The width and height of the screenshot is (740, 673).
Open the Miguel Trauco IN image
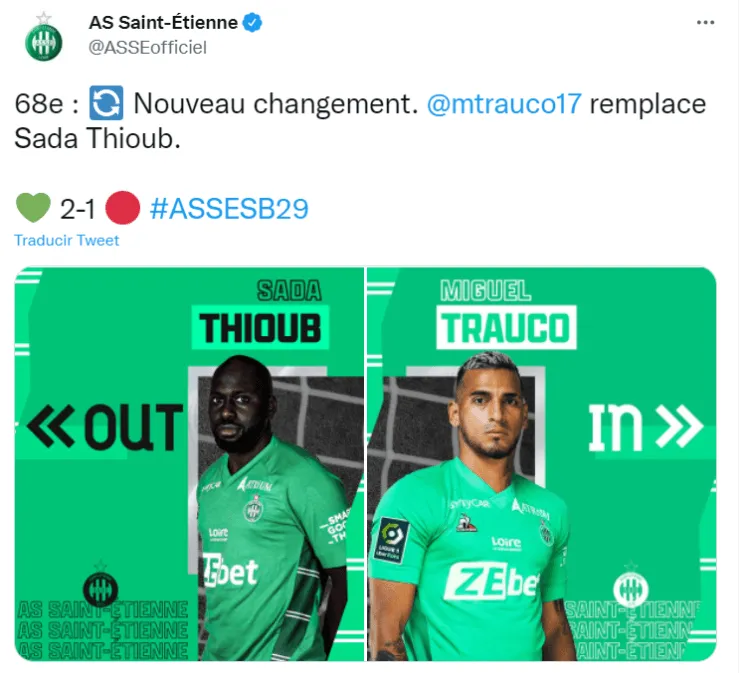(542, 464)
